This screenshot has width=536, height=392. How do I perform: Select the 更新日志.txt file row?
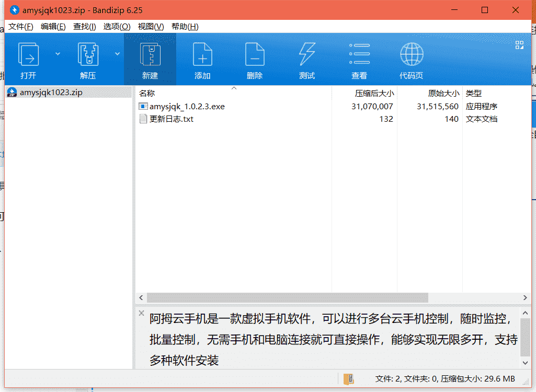pos(333,119)
